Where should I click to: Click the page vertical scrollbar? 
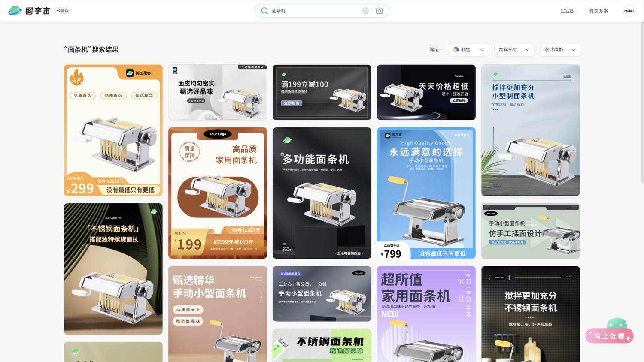642,103
